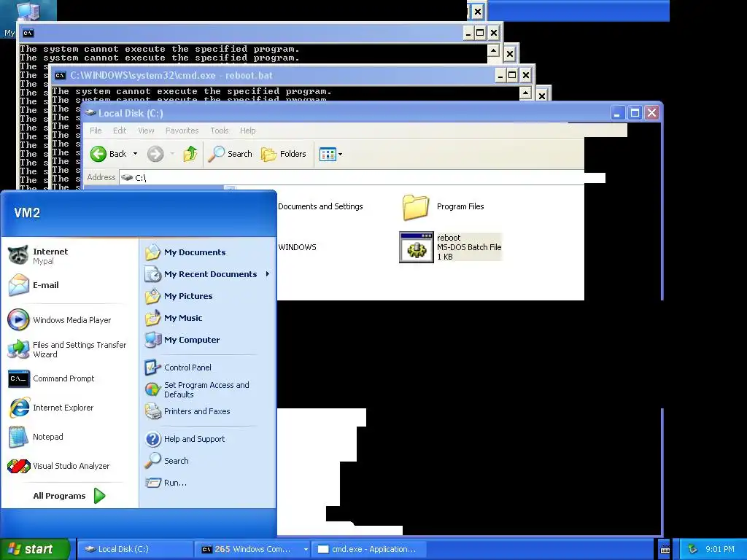Viewport: 747px width, 560px height.
Task: Switch to Local Disk (C:) taskbar button
Action: click(x=135, y=549)
